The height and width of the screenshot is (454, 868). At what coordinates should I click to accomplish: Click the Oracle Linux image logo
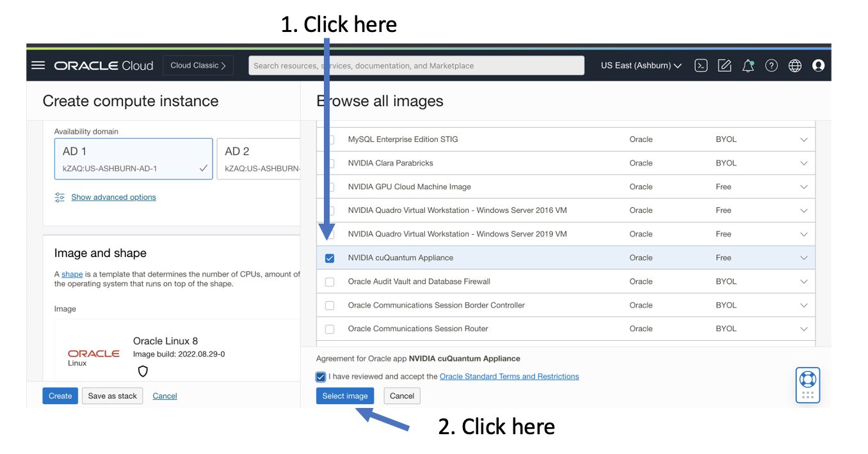(93, 357)
